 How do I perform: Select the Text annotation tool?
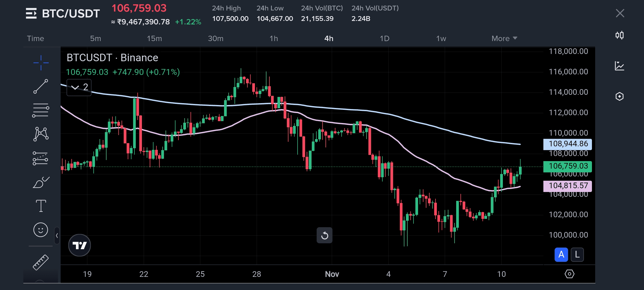click(41, 206)
